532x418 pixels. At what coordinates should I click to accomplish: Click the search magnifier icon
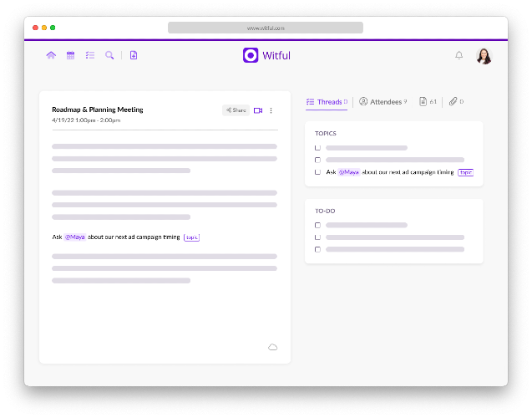109,55
